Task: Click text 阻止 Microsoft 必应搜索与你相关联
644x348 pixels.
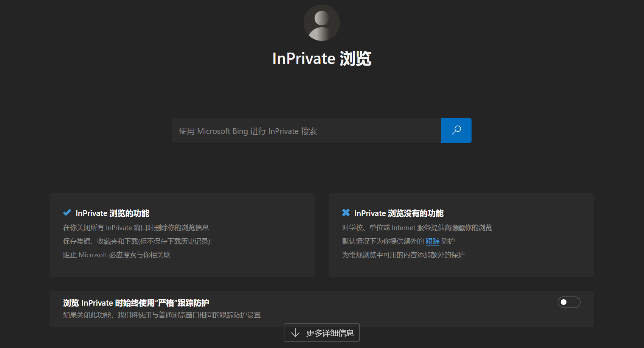Action: (117, 255)
